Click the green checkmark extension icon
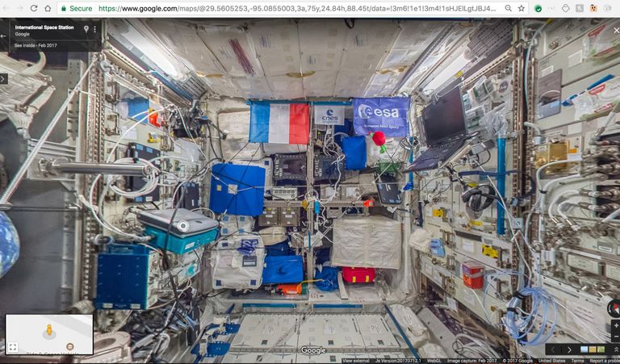 coord(538,8)
